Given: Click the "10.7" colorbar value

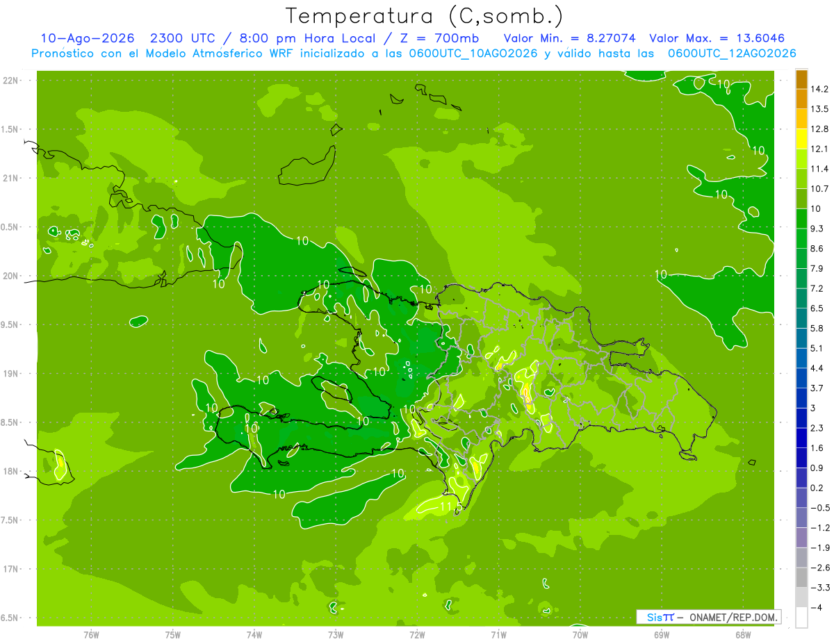Looking at the screenshot, I should pyautogui.click(x=819, y=189).
